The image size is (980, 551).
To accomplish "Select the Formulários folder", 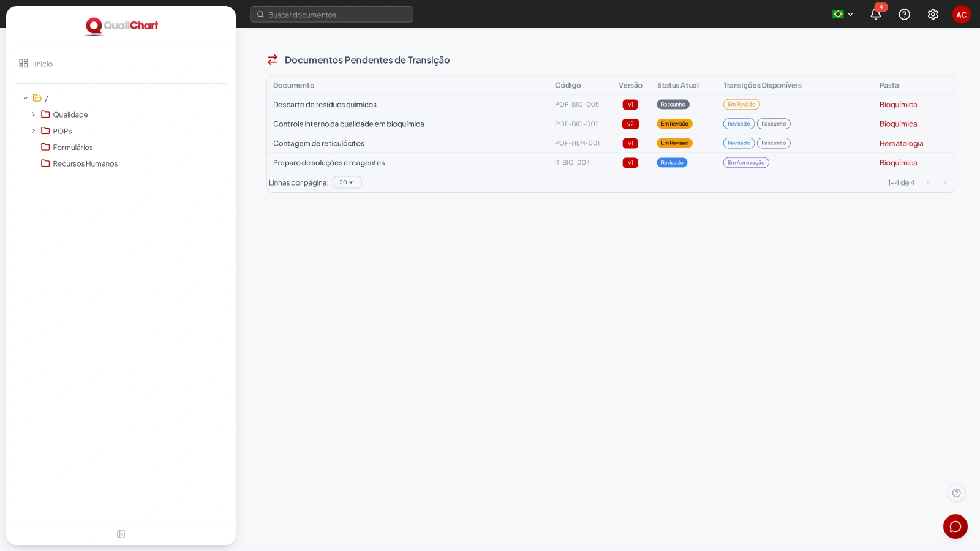I will (73, 148).
